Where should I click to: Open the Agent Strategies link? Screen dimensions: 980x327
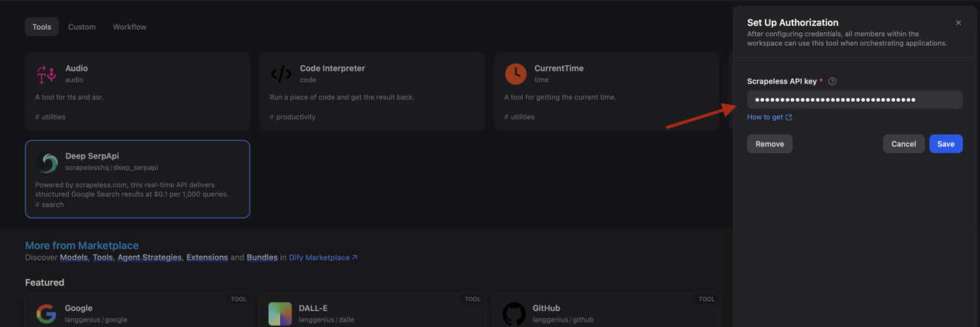point(149,257)
